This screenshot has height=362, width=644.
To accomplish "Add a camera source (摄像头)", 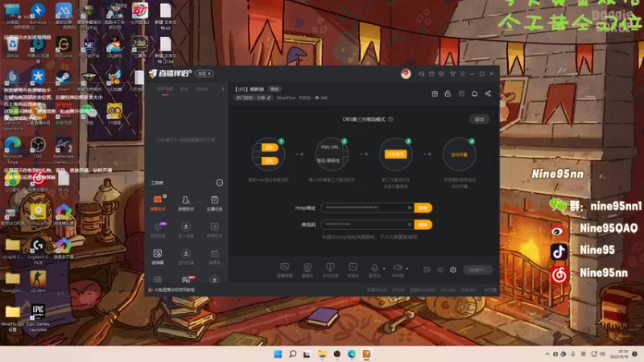I will tap(308, 270).
